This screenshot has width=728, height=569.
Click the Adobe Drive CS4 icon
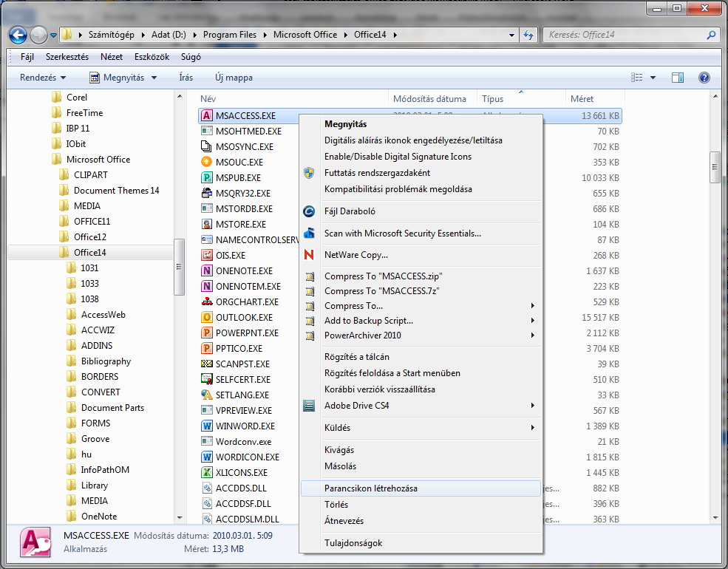coord(309,406)
